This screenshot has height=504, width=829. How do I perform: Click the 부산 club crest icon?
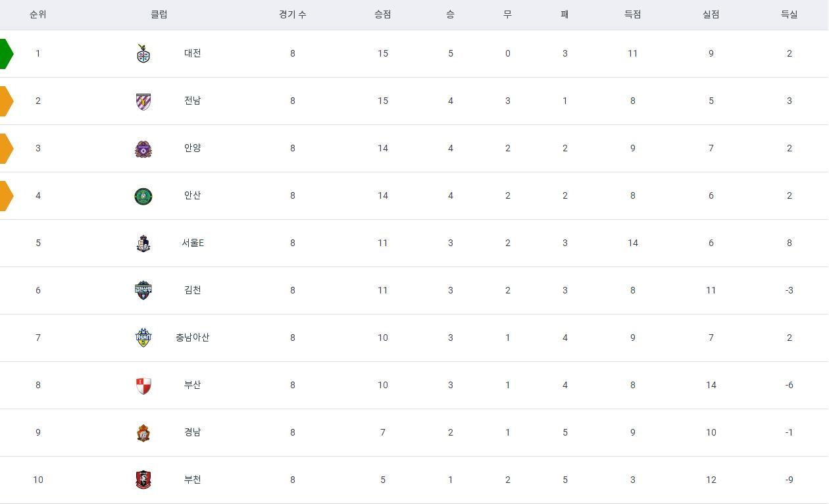143,386
